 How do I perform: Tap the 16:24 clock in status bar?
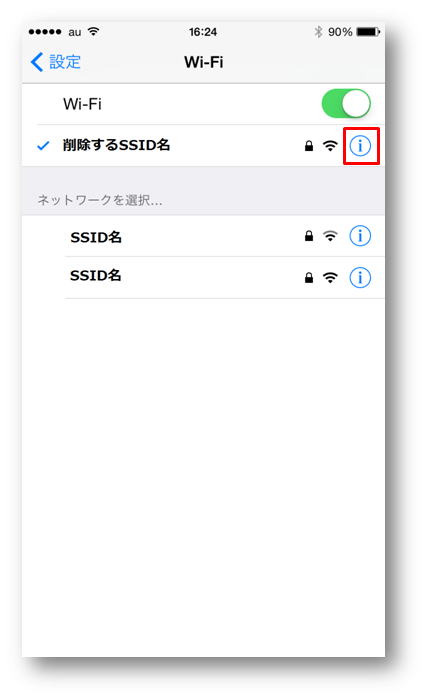pos(203,32)
